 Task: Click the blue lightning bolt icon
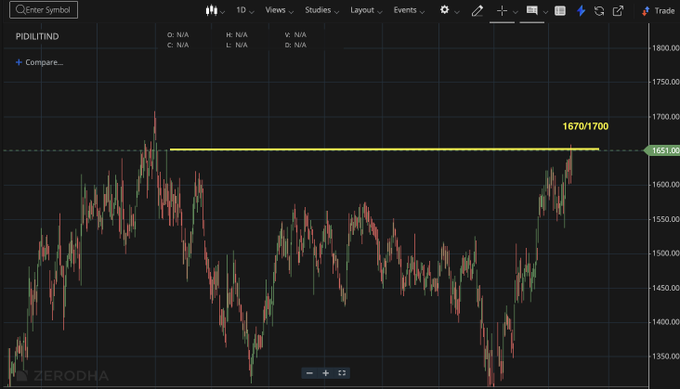[581, 10]
